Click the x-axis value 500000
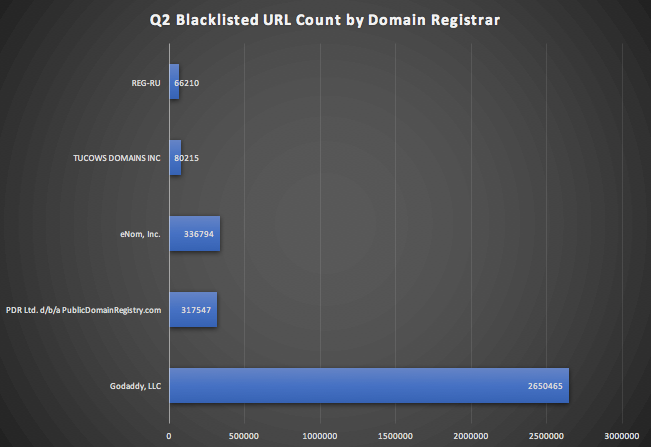This screenshot has height=447, width=651. (244, 436)
